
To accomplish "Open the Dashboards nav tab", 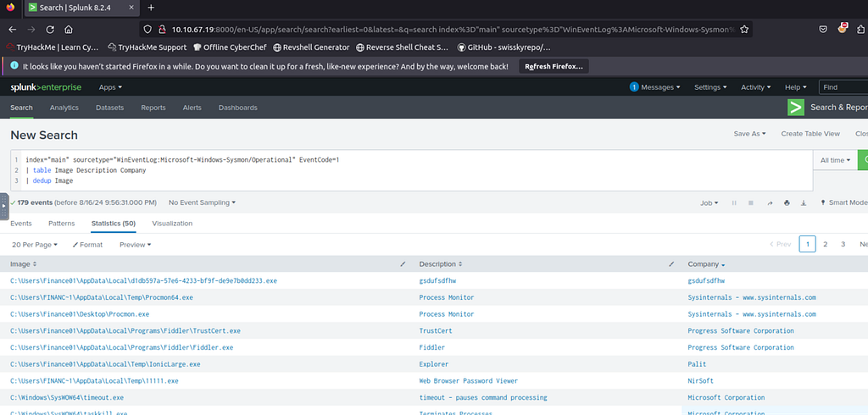I will click(238, 108).
